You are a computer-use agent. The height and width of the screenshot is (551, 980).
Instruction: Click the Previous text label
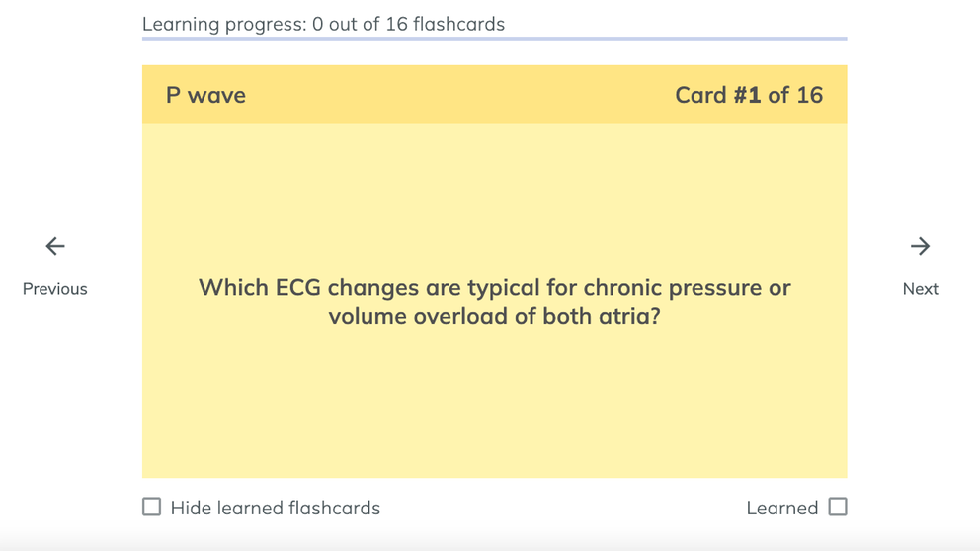point(55,289)
